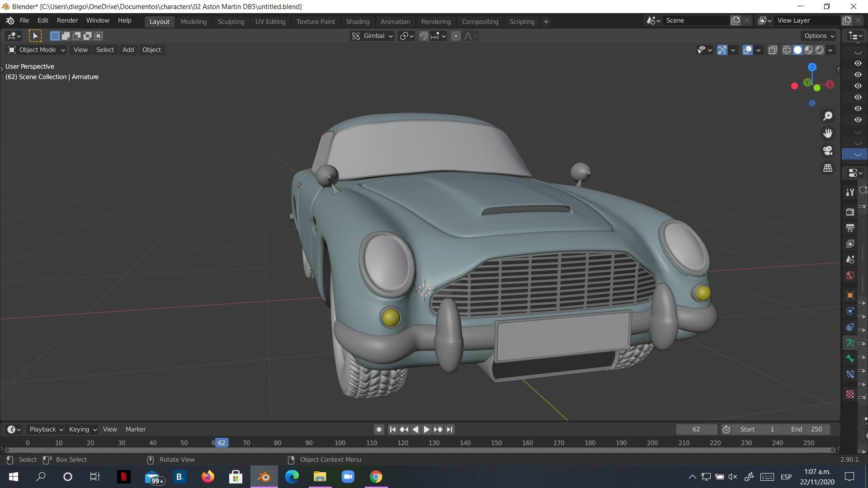Screen dimensions: 868x488
Task: Click the Blender logo menu icon
Action: point(10,21)
